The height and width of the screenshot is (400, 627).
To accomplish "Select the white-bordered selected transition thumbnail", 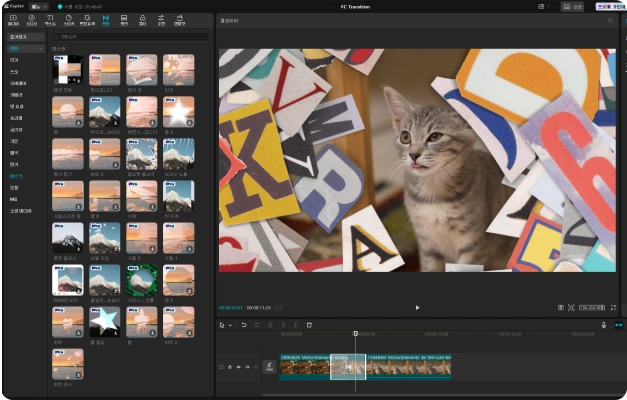I will click(68, 280).
